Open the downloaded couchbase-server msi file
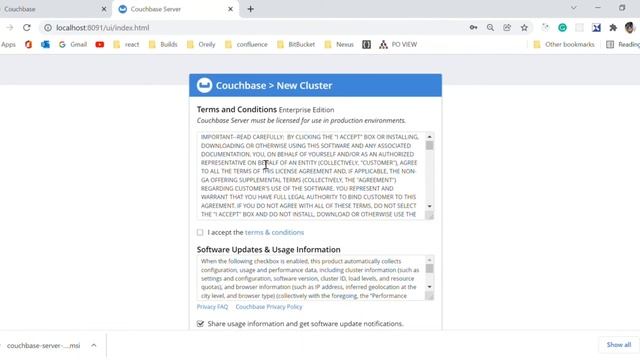The height and width of the screenshot is (360, 640). click(x=43, y=345)
